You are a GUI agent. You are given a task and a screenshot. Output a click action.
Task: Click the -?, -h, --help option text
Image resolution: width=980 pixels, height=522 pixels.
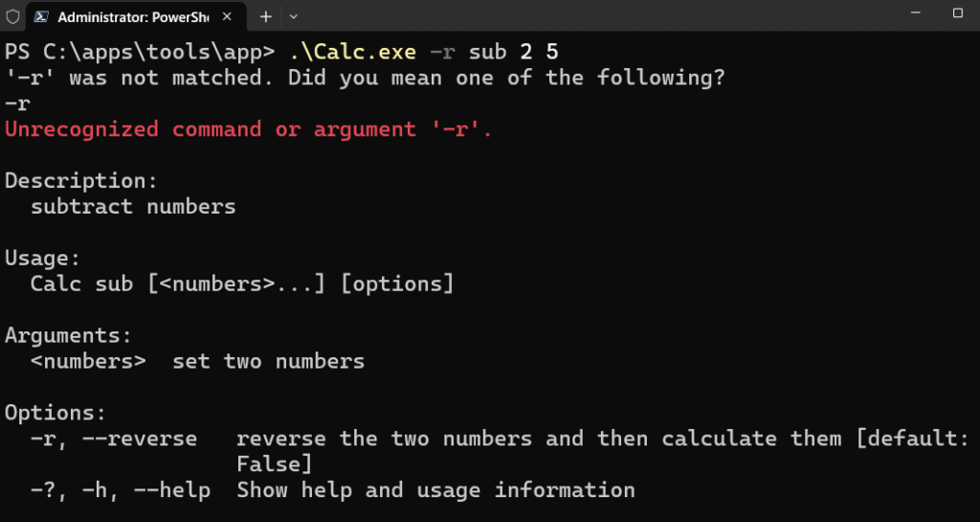[x=121, y=490]
